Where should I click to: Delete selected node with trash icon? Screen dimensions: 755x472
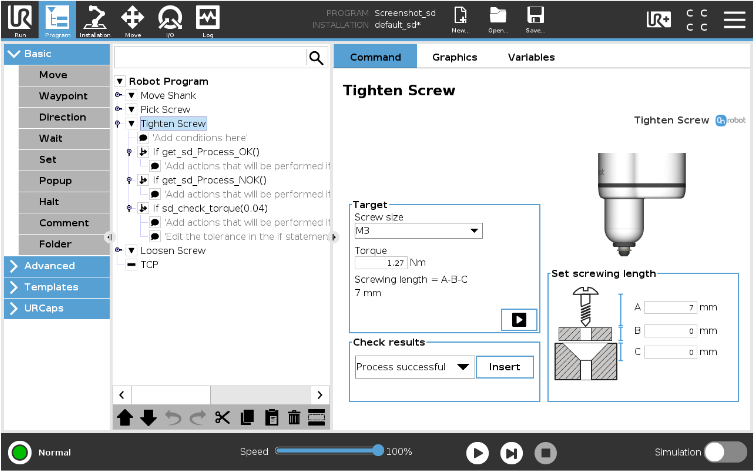(x=294, y=418)
